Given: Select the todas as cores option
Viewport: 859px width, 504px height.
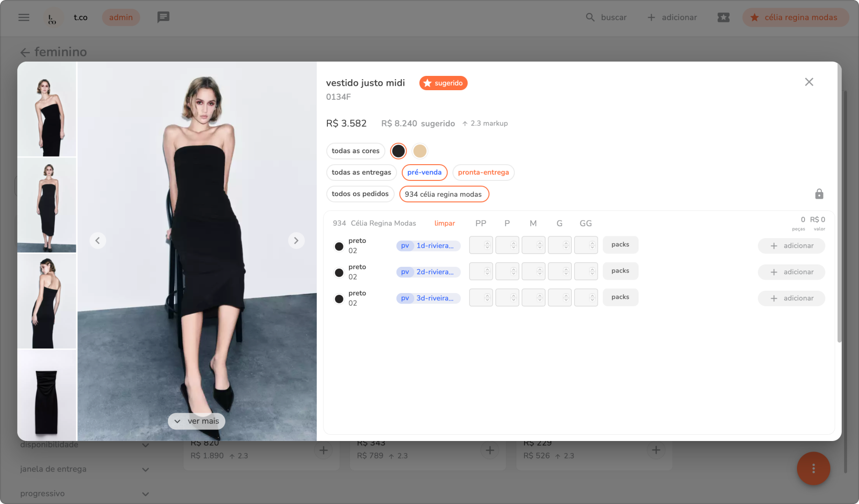Looking at the screenshot, I should click(356, 151).
